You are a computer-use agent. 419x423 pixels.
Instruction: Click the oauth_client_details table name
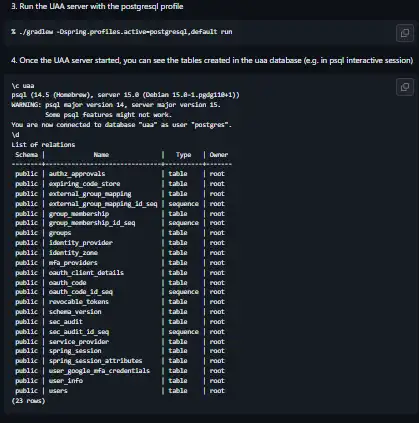coord(86,273)
